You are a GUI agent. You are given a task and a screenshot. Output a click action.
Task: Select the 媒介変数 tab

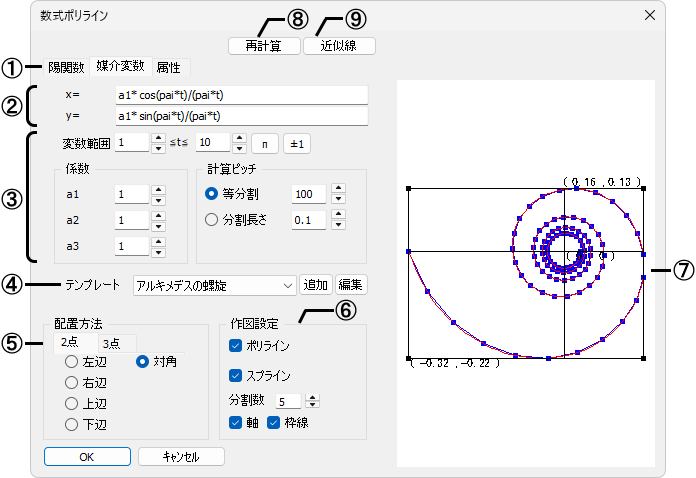pyautogui.click(x=121, y=66)
